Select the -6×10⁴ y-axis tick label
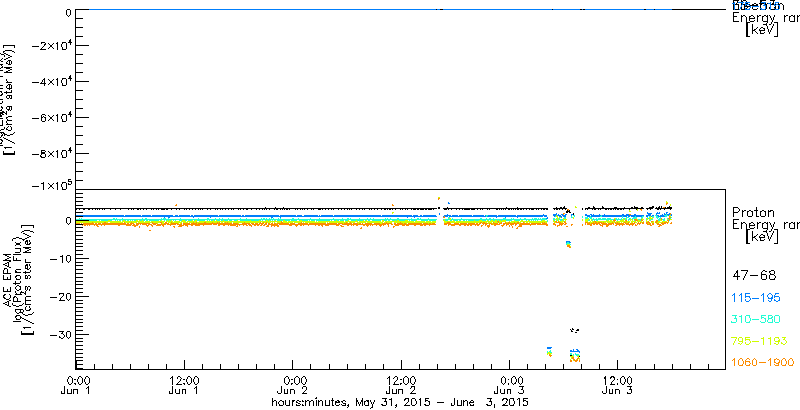800x410 pixels. pyautogui.click(x=51, y=117)
